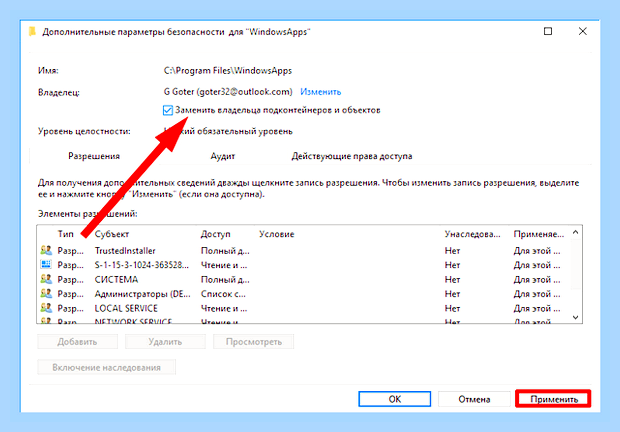Click the TrustedInstaller row user icon
Image resolution: width=620 pixels, height=432 pixels.
pos(46,250)
